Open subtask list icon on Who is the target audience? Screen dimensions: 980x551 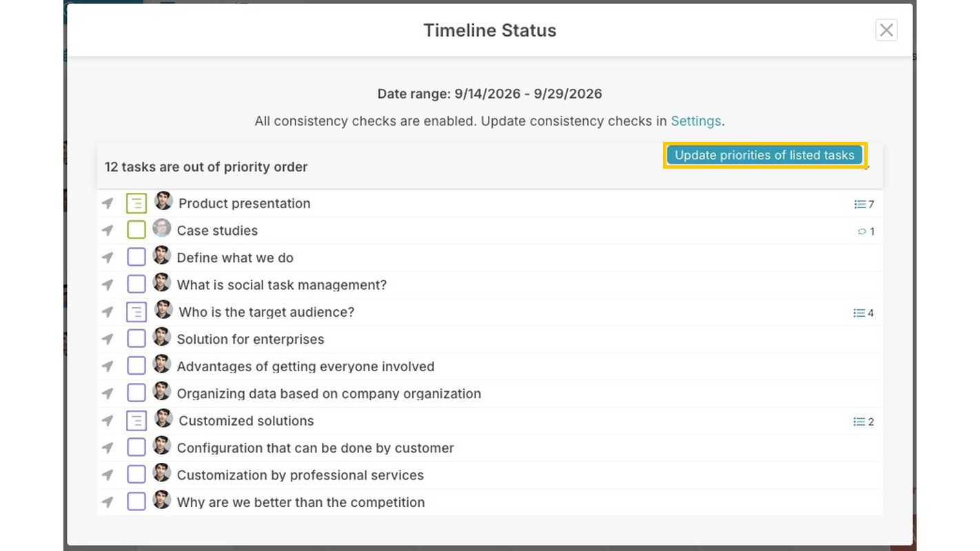pos(859,313)
